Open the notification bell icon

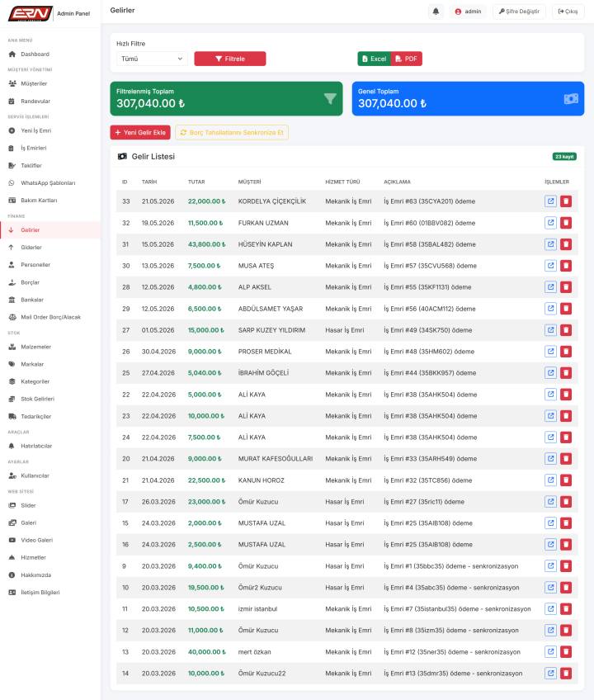pos(436,12)
